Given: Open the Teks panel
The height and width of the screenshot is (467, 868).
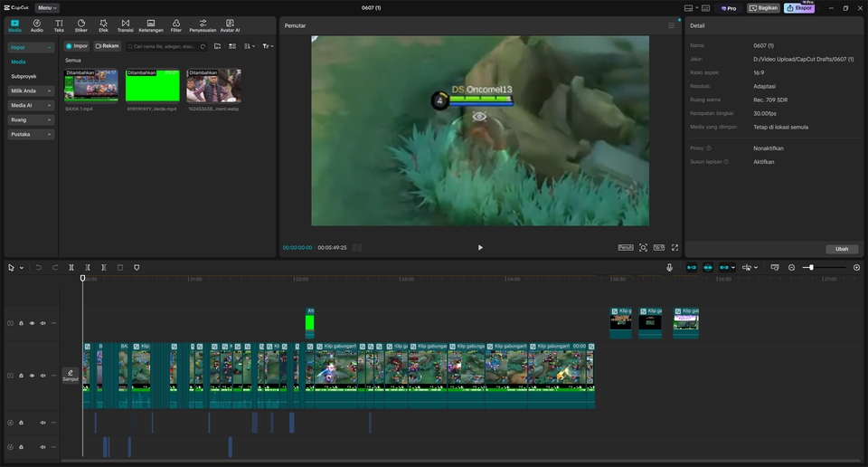Looking at the screenshot, I should tap(59, 25).
